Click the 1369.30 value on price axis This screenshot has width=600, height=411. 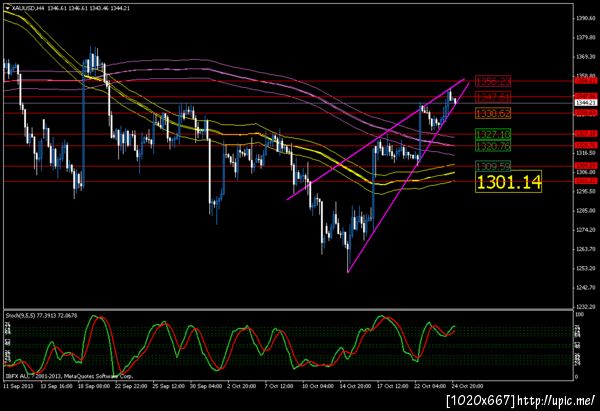(586, 57)
